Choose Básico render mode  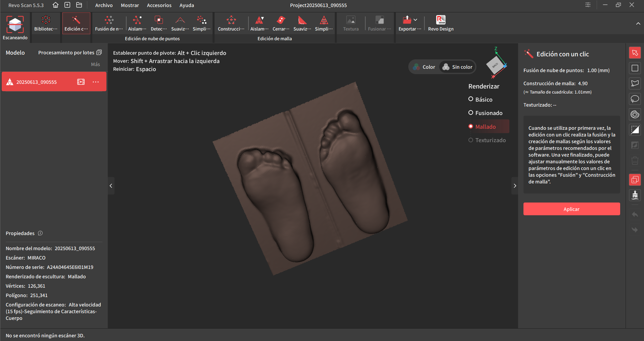tap(480, 99)
